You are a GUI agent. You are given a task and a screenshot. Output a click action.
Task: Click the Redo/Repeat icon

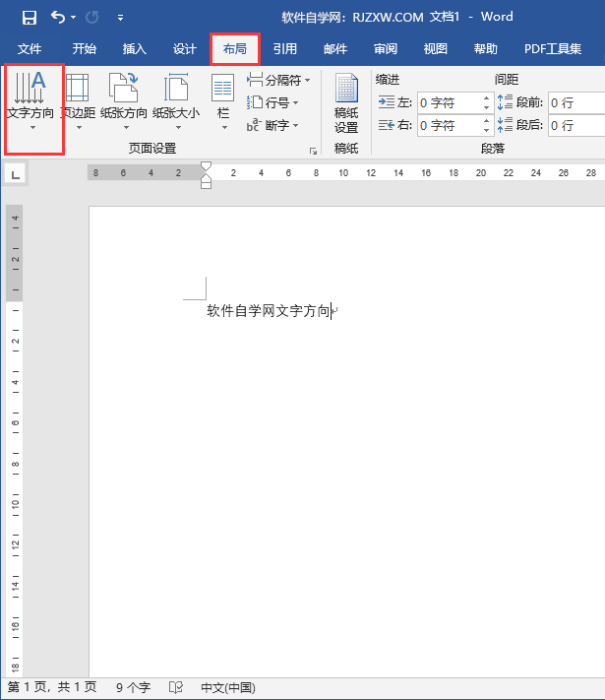click(92, 18)
